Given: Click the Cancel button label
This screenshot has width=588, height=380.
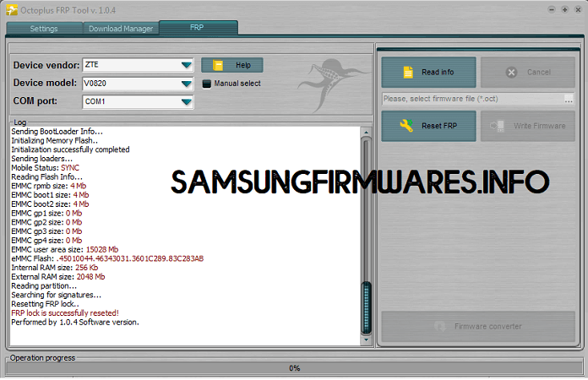Looking at the screenshot, I should pos(539,72).
